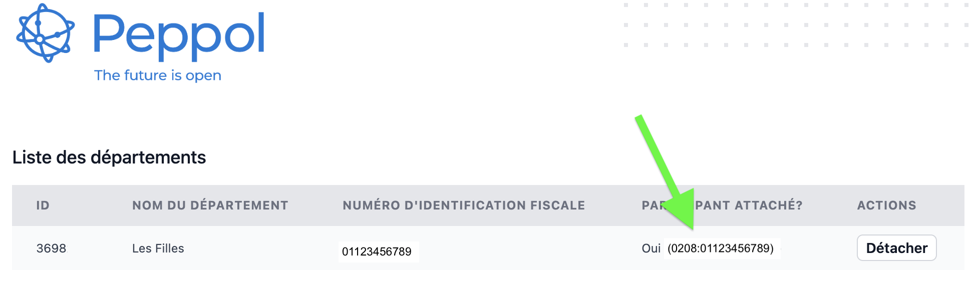Click the ID column header
980x299 pixels.
click(x=43, y=205)
